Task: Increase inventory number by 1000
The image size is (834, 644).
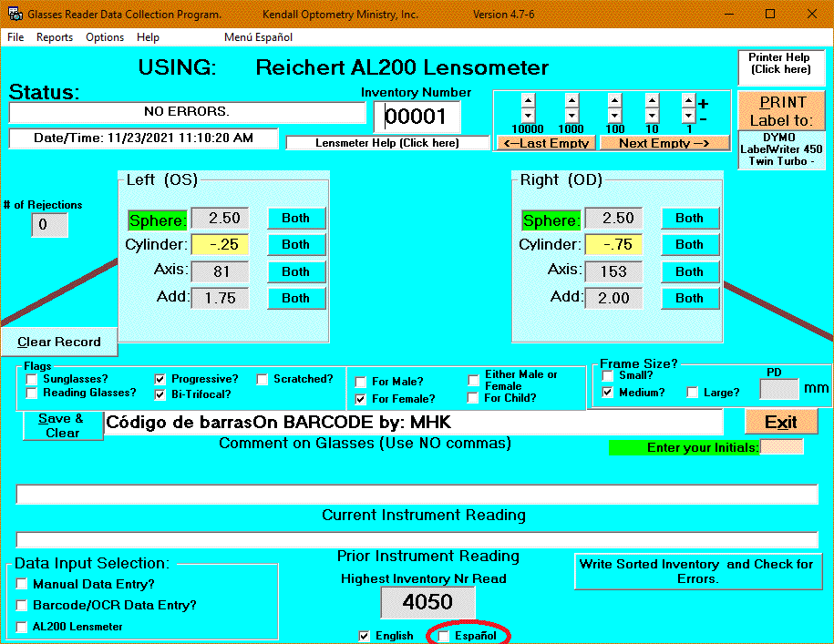Action: [571, 100]
